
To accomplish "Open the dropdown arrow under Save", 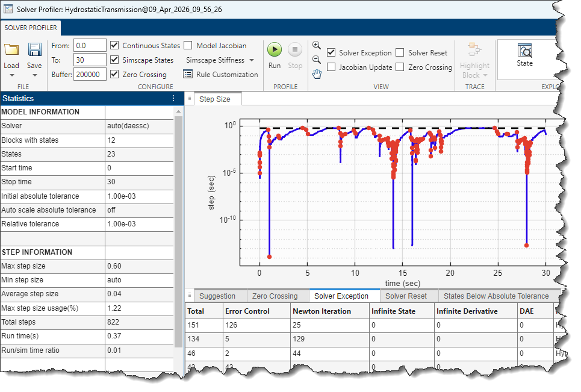I will point(34,76).
